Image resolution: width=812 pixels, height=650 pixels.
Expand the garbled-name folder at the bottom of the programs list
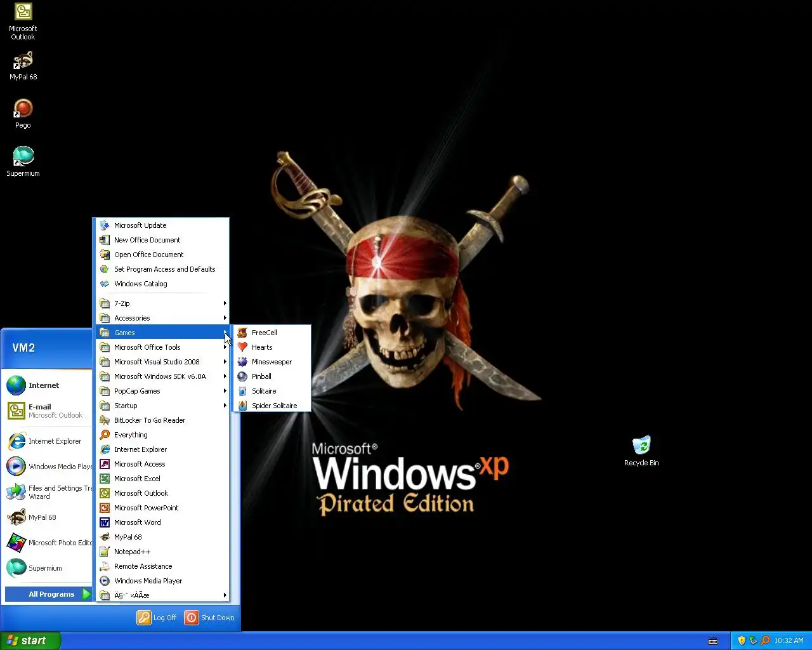[162, 595]
